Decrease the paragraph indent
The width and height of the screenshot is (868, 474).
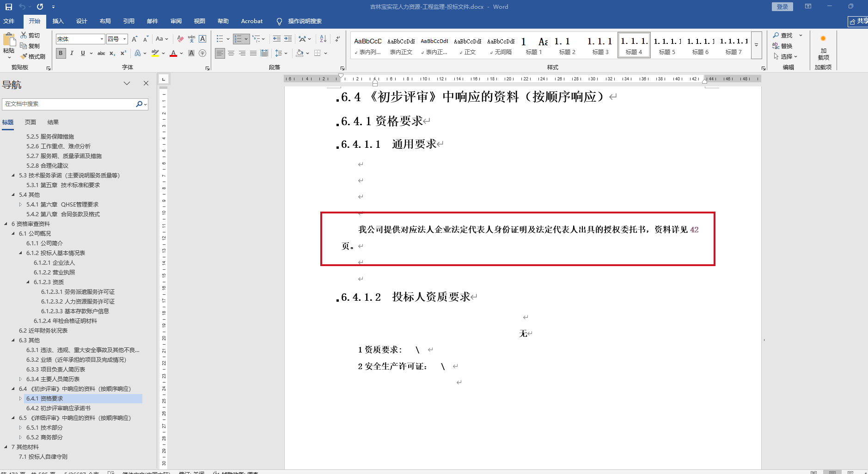pos(277,39)
